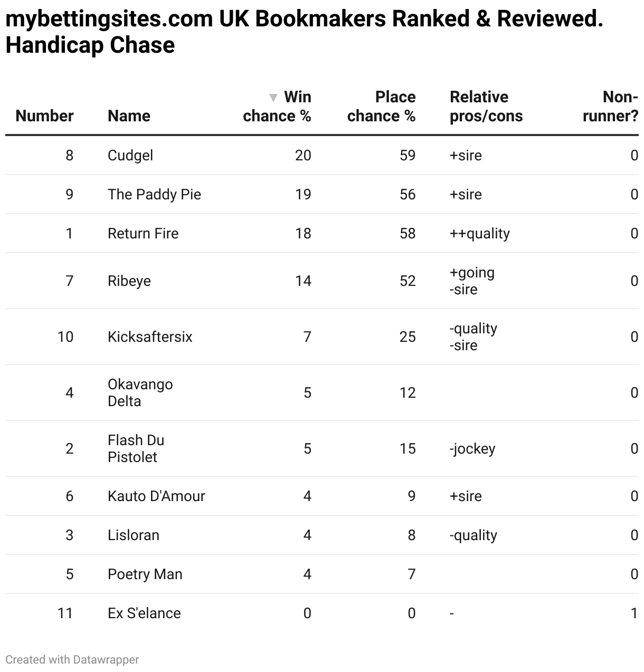Click the ++quality pros/cons cell
The width and height of the screenshot is (644, 672).
click(479, 234)
